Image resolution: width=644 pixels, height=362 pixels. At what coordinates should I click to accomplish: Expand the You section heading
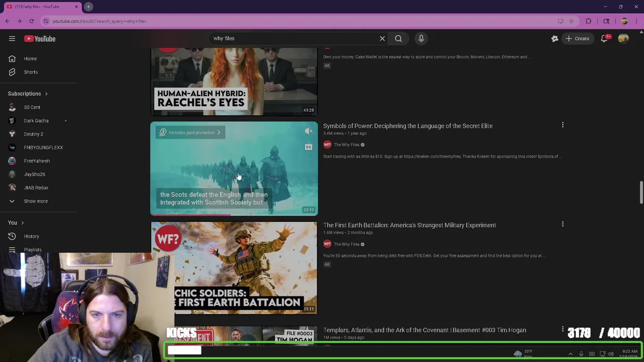pos(16,223)
